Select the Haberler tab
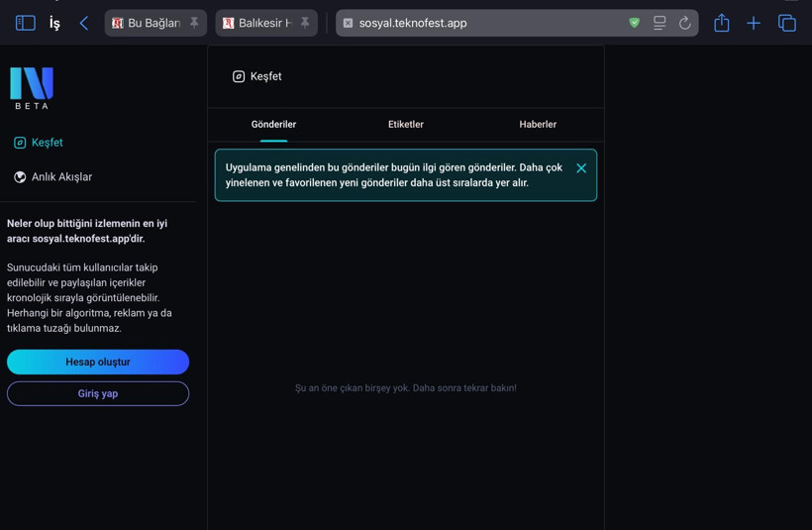Image resolution: width=812 pixels, height=530 pixels. 538,125
